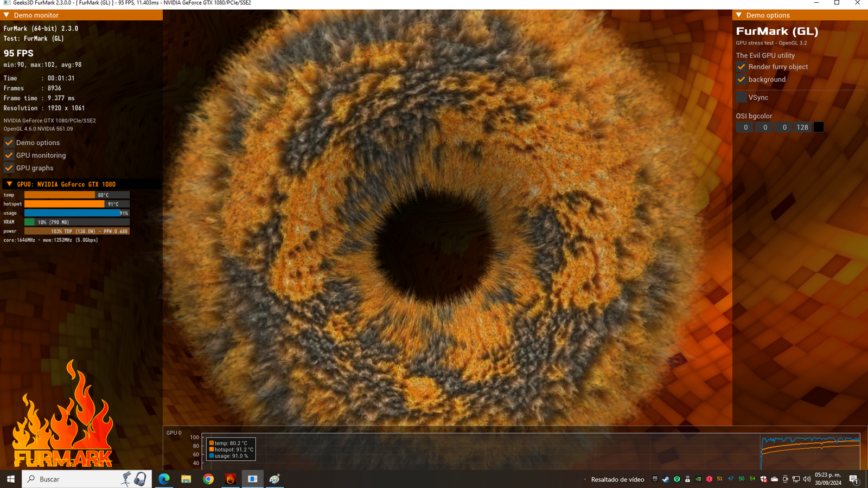The width and height of the screenshot is (868, 488).
Task: Click the Frame time 9.377 ms line
Action: (39, 98)
